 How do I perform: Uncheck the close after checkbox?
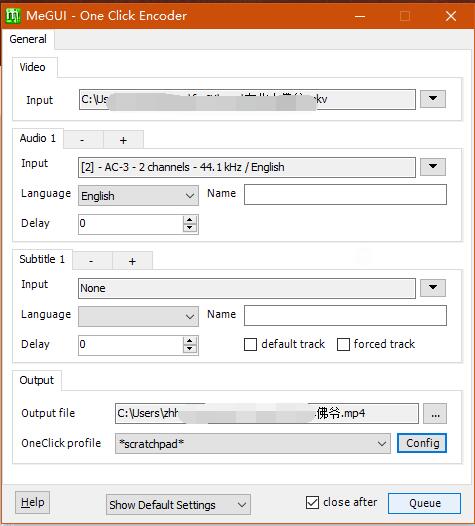click(x=312, y=503)
